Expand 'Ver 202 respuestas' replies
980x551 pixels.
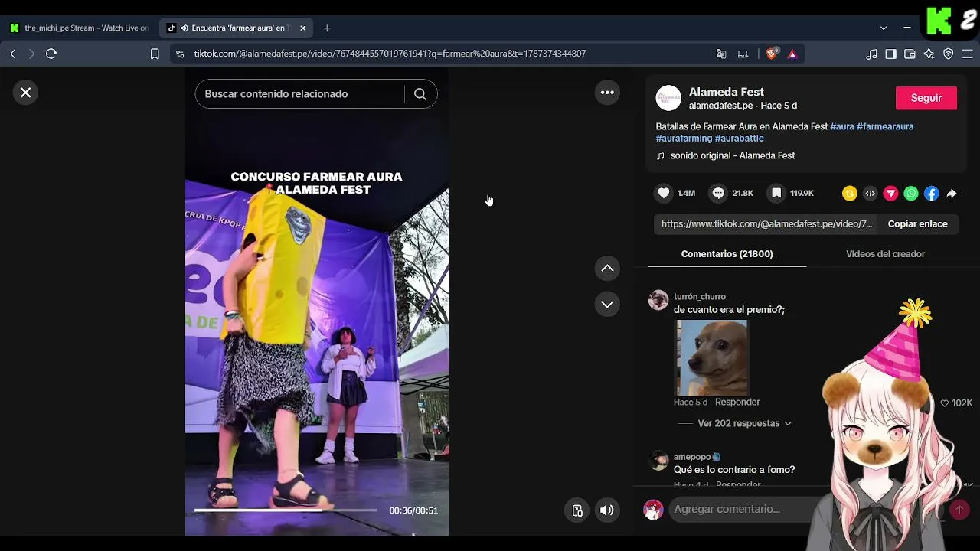click(744, 423)
